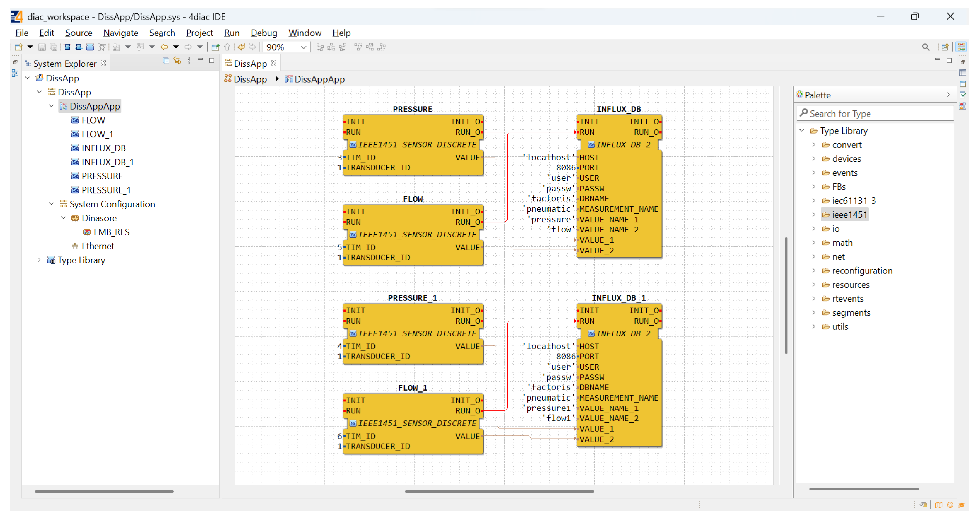This screenshot has width=980, height=520.
Task: Click the new wizard toolbar icon
Action: point(18,47)
